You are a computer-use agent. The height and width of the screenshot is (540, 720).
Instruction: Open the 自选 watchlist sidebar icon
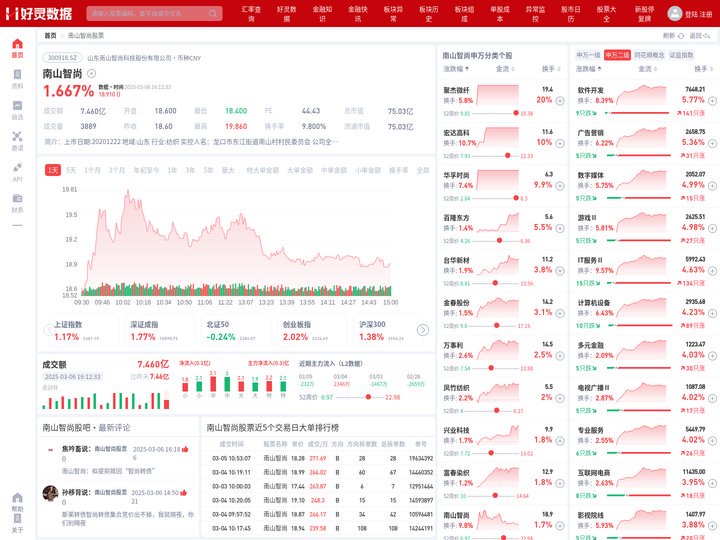(17, 106)
